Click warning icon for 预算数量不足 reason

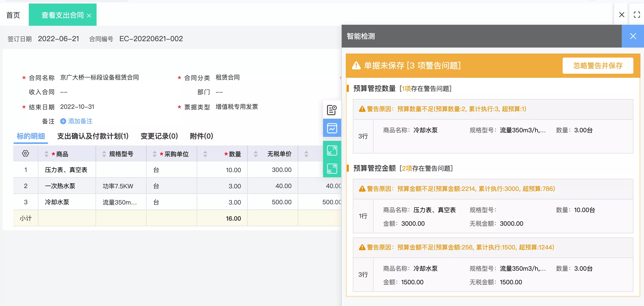[362, 109]
